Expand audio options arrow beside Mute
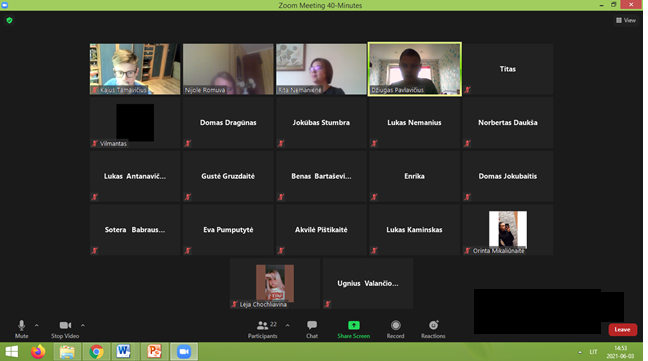Screen dimensions: 648x361 coord(37,325)
